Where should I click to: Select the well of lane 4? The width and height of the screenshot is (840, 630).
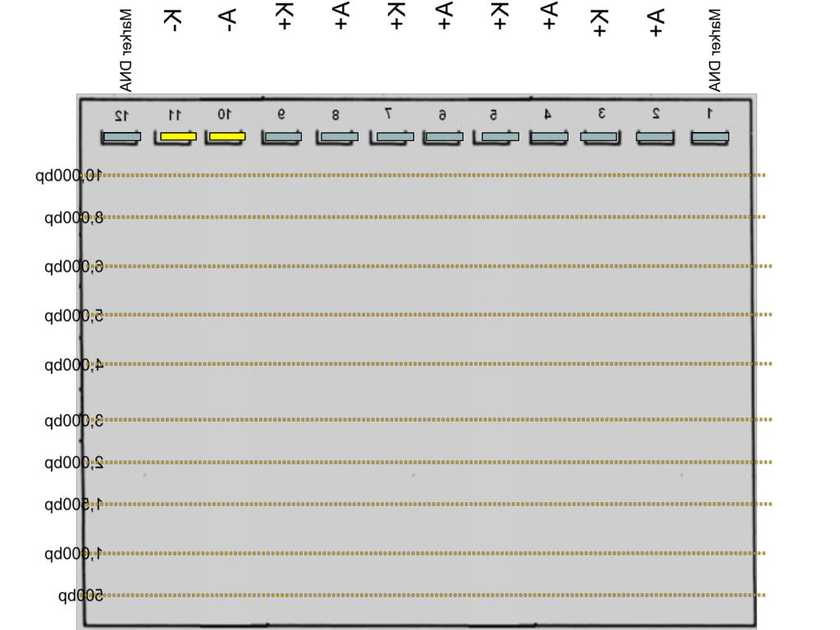tap(549, 137)
